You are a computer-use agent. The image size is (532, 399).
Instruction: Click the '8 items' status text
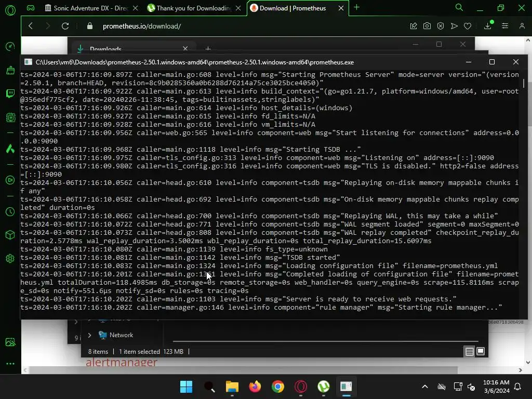[98, 352]
